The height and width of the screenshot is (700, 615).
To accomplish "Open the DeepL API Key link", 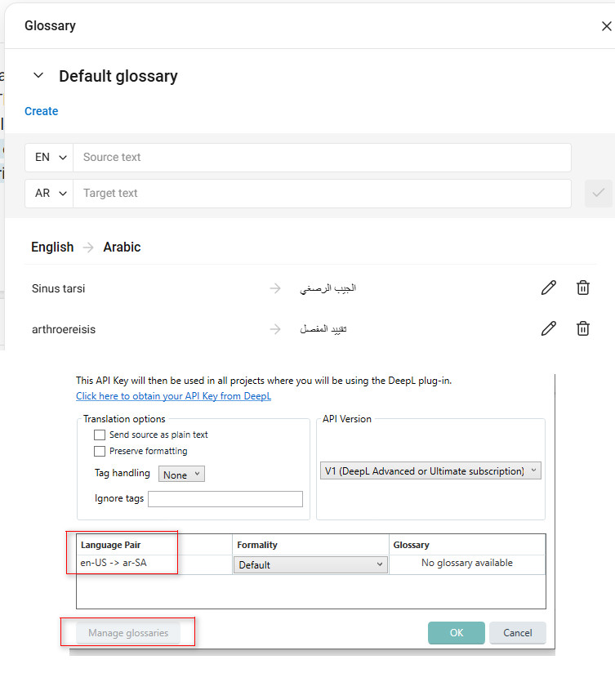I will coord(173,395).
